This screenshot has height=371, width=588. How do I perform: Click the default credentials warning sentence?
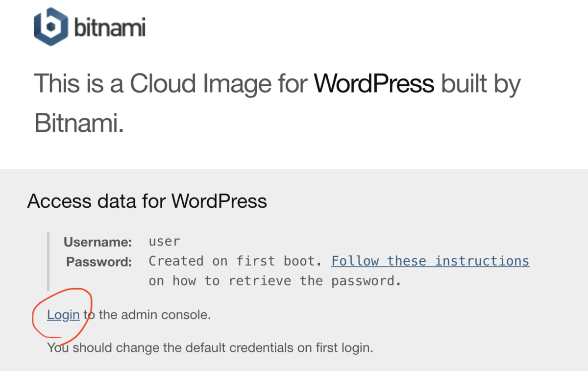(210, 348)
